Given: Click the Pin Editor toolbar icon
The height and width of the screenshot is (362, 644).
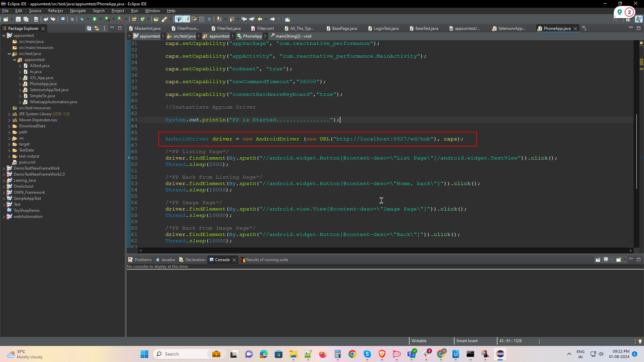Looking at the screenshot, I should point(287,19).
